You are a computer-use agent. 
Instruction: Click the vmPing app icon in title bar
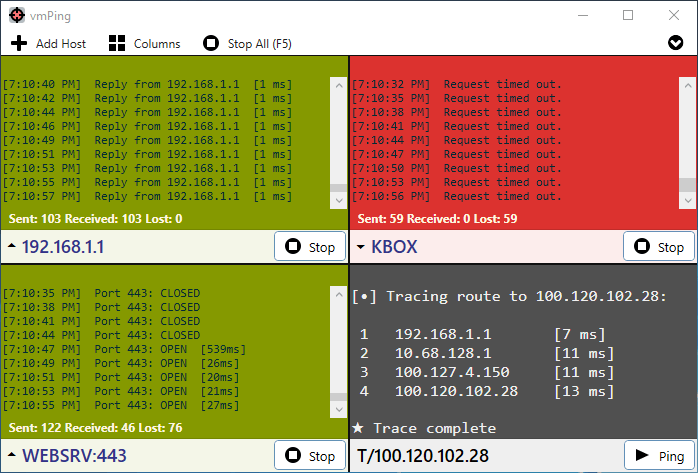click(x=17, y=15)
